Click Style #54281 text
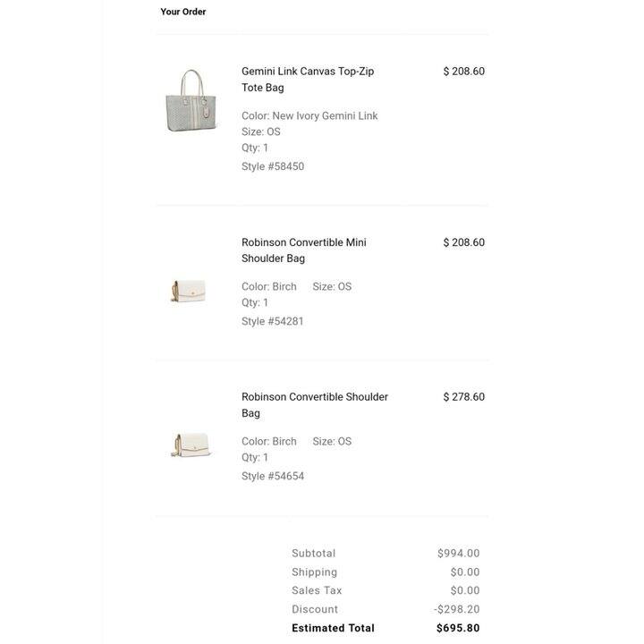 (272, 321)
